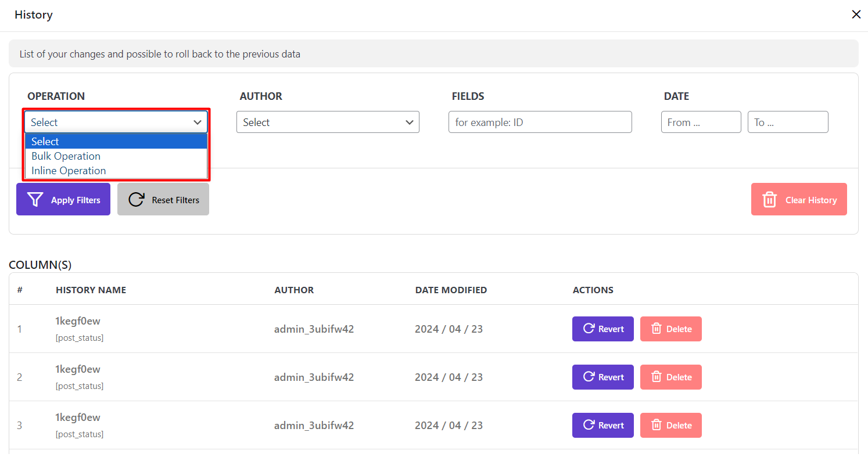Image resolution: width=868 pixels, height=461 pixels.
Task: Click author admin_3ubifw42 in row 2
Action: point(314,377)
